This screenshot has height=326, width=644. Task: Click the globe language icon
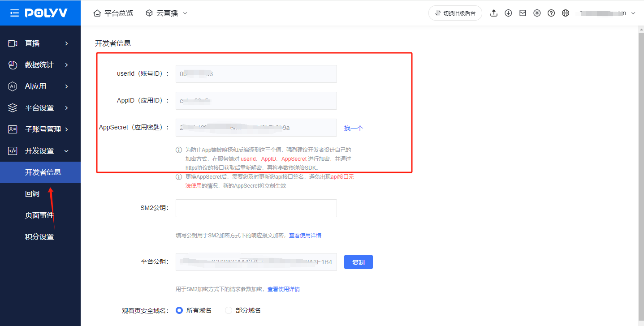point(566,13)
